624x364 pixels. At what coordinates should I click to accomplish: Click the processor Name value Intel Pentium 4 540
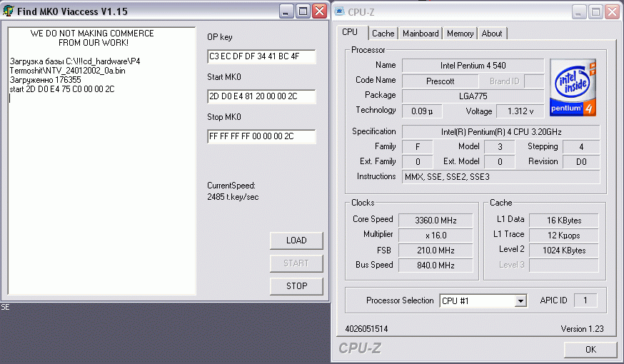tap(473, 65)
